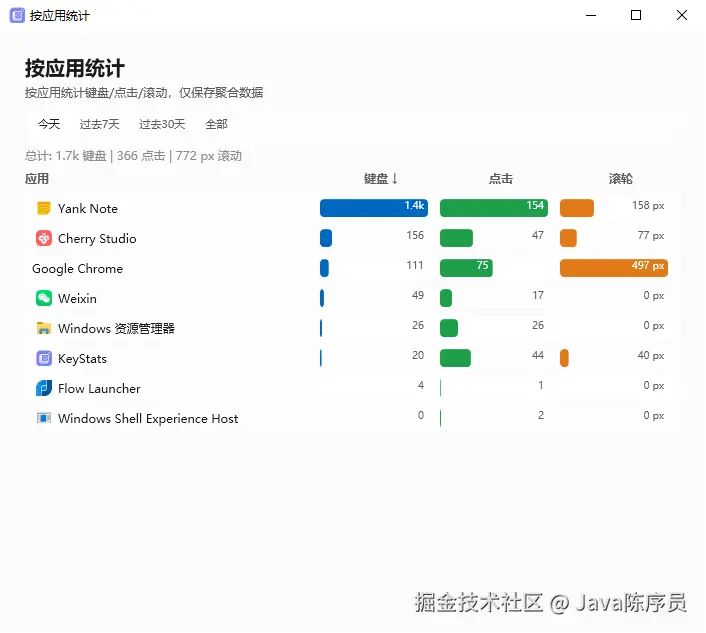Maximize the 按应用统计 window
This screenshot has height=633, width=706.
(636, 15)
